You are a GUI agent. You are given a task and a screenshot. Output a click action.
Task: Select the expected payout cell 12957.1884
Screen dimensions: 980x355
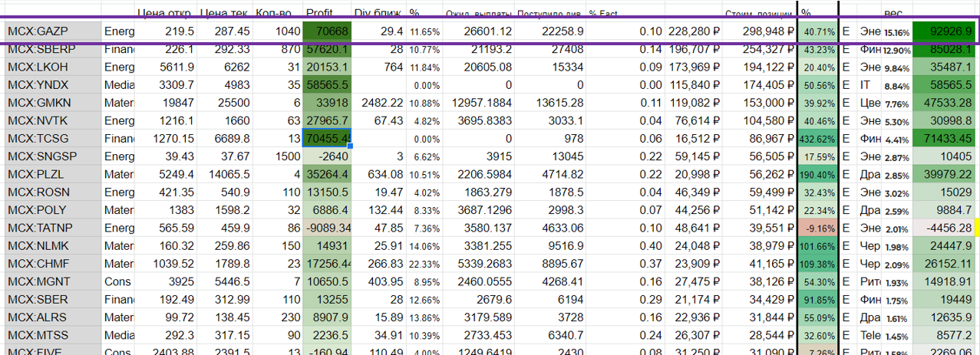point(479,102)
